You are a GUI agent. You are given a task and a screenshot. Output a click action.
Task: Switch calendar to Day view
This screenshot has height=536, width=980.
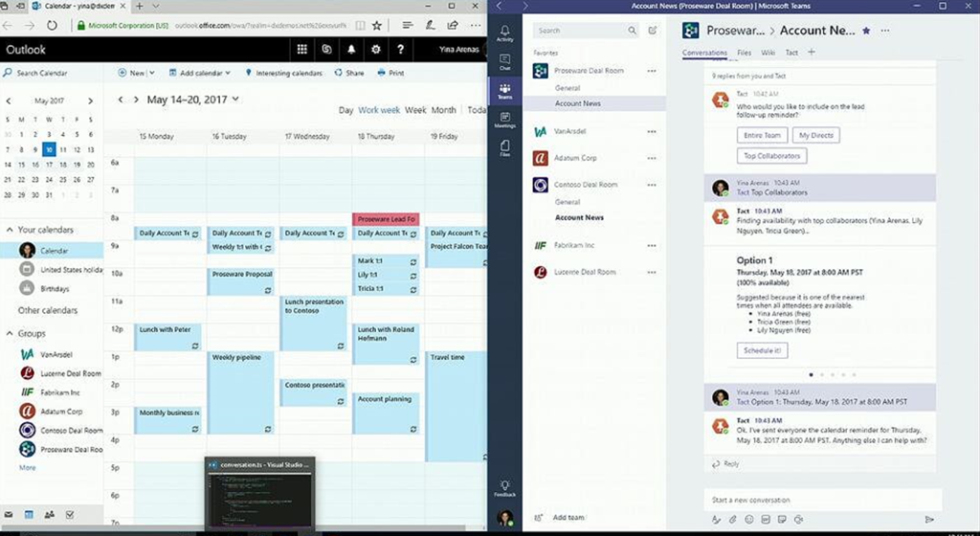[345, 110]
